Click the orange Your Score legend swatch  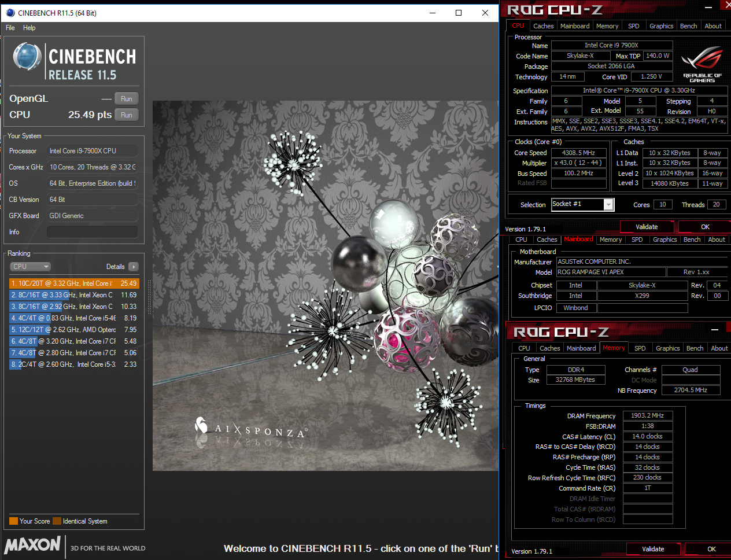click(14, 521)
